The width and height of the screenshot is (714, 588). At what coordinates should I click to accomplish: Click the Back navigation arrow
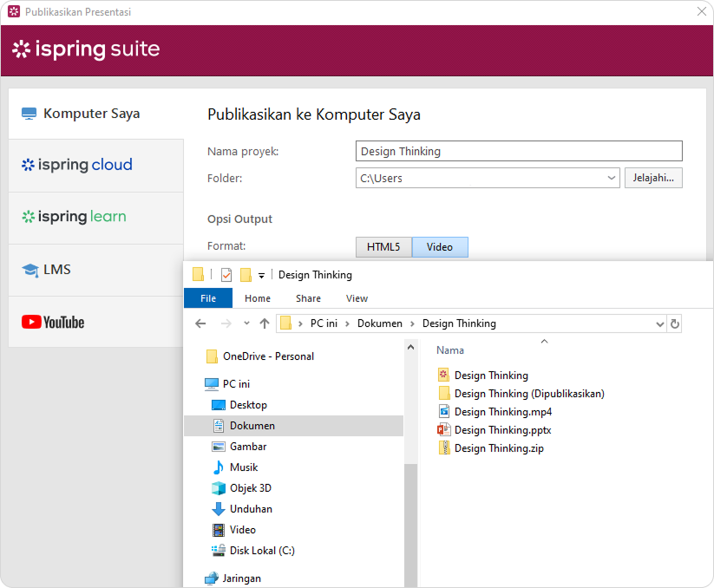coord(200,323)
